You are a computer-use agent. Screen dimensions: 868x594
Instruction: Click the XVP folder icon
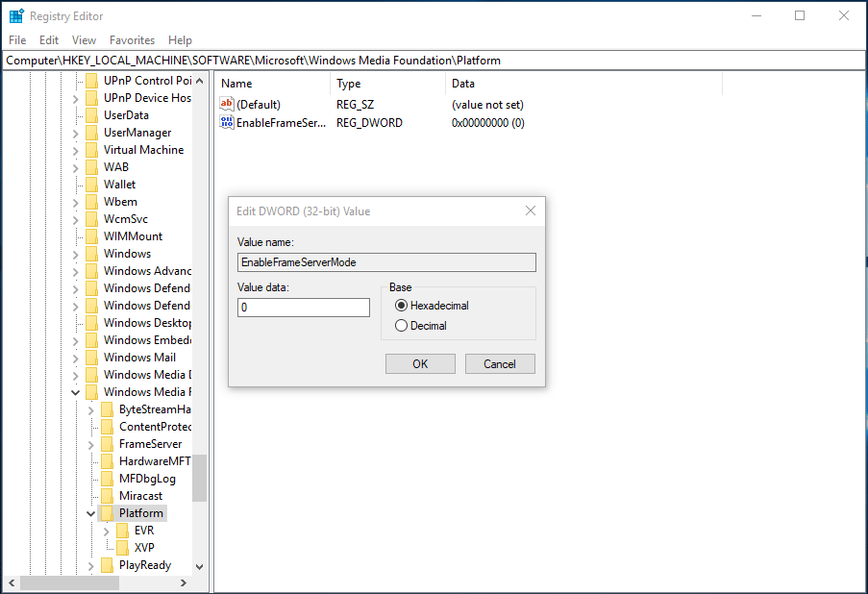pos(122,548)
